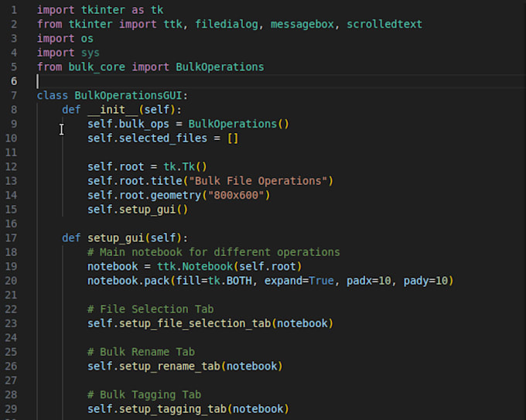Click the word 'filedialog' on line 2
Viewport: 526px width, 420px height.
pyautogui.click(x=227, y=24)
